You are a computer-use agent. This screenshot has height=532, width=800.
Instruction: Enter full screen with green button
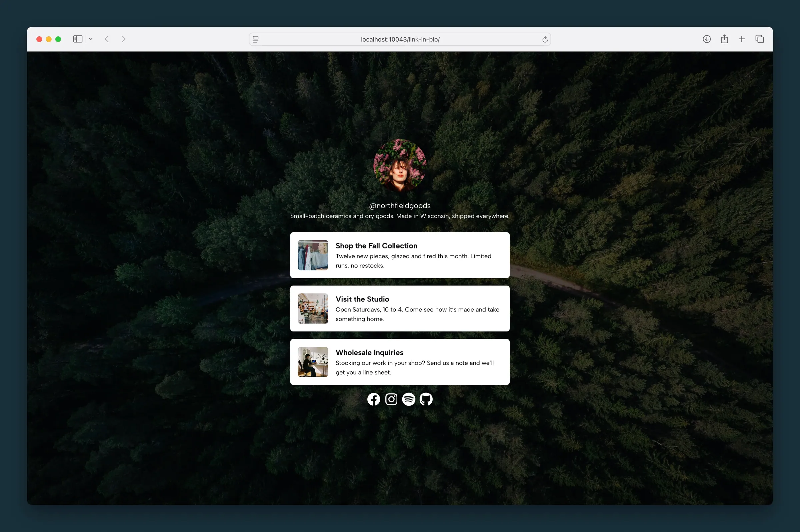[58, 39]
